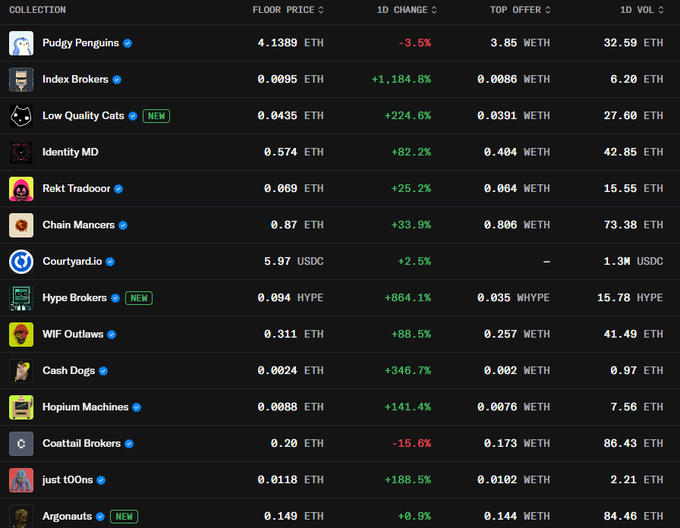Open the Pudgy Penguins collection avatar
Image resolution: width=680 pixels, height=528 pixels.
coord(21,43)
